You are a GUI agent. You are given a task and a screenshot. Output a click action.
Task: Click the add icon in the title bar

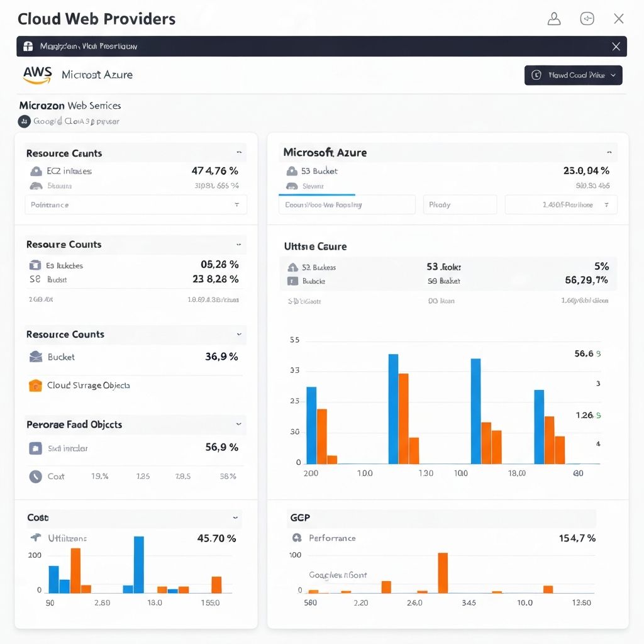587,19
